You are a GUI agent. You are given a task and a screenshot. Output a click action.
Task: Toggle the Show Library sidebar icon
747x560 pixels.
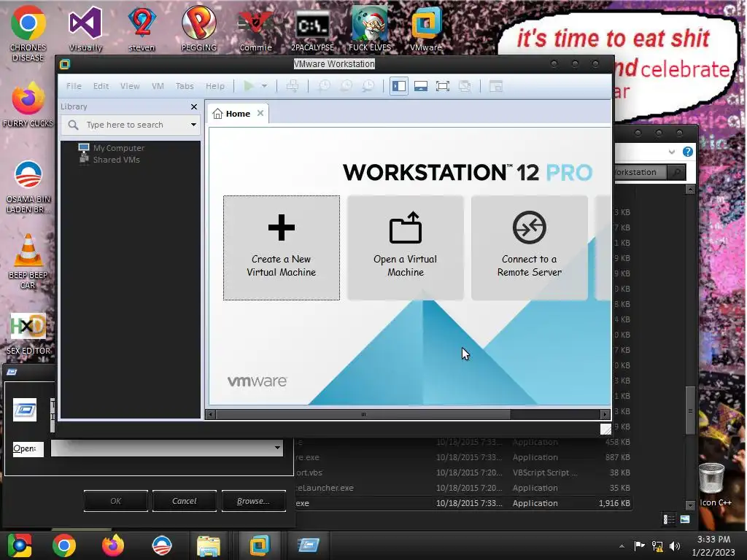coord(399,86)
